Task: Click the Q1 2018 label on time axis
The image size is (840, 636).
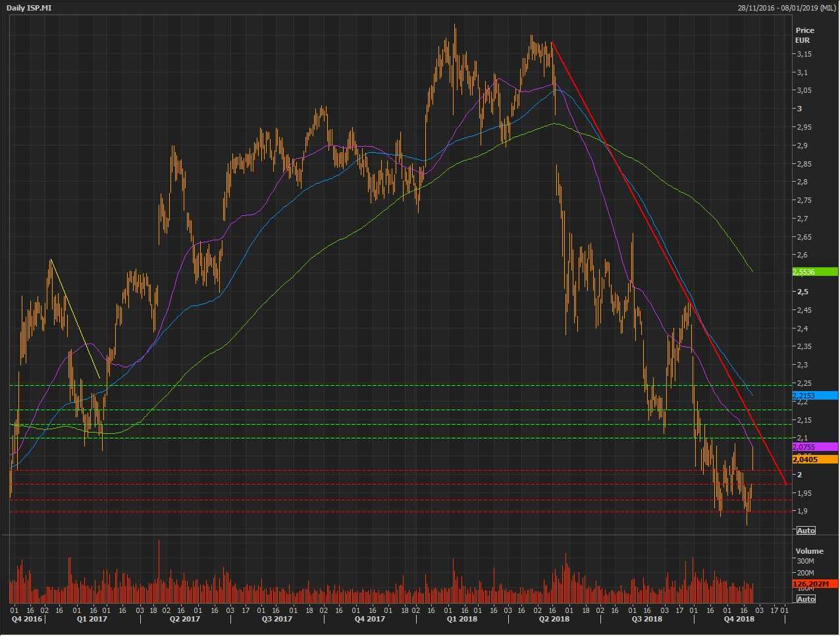Action: (x=461, y=619)
